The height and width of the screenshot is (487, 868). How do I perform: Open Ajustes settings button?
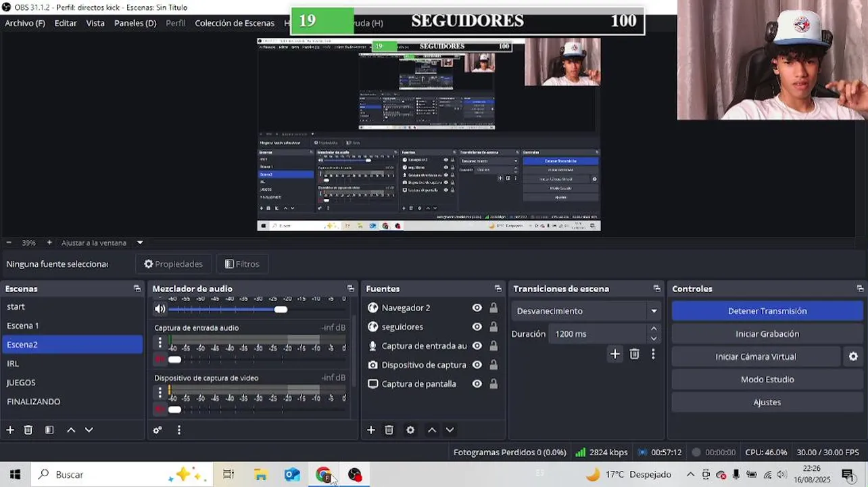pyautogui.click(x=767, y=402)
